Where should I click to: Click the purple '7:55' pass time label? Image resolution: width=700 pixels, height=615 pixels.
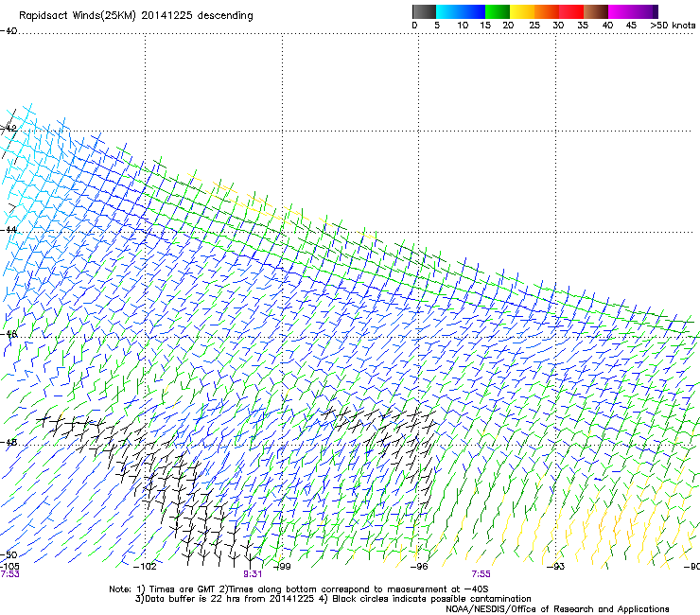481,574
